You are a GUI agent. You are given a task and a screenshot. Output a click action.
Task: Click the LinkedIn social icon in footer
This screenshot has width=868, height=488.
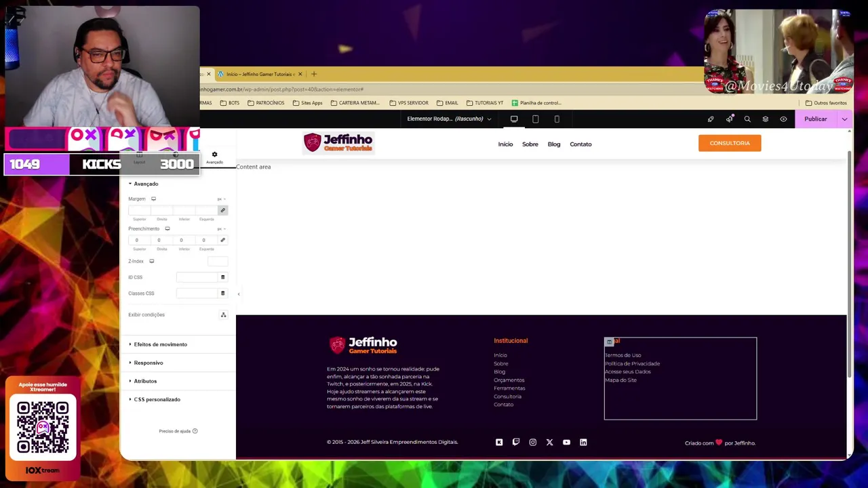[x=583, y=443]
